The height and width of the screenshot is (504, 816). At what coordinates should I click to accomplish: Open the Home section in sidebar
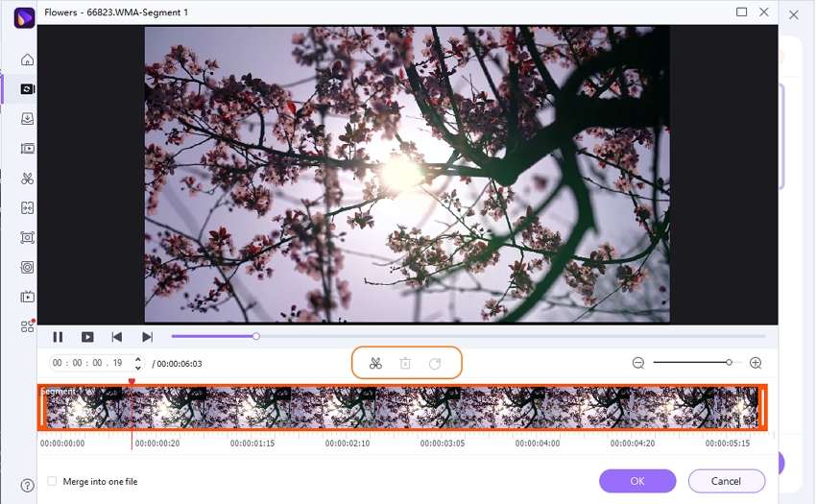tap(28, 60)
